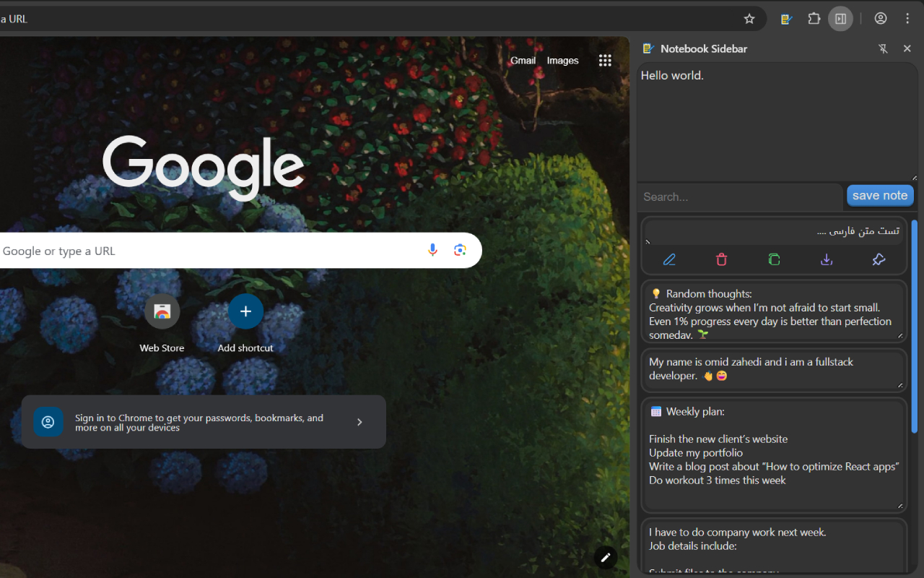This screenshot has height=578, width=924.
Task: Select the 'Weekly plan' note
Action: (774, 455)
